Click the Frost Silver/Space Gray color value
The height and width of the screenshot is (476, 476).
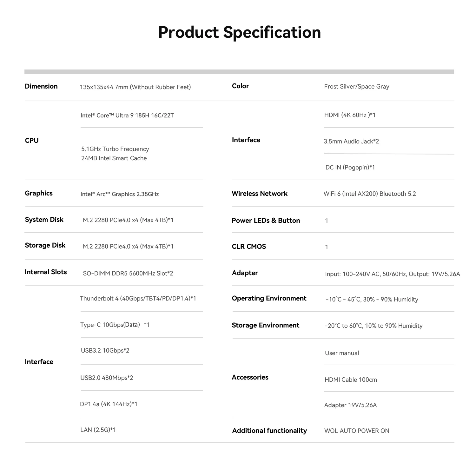click(356, 87)
